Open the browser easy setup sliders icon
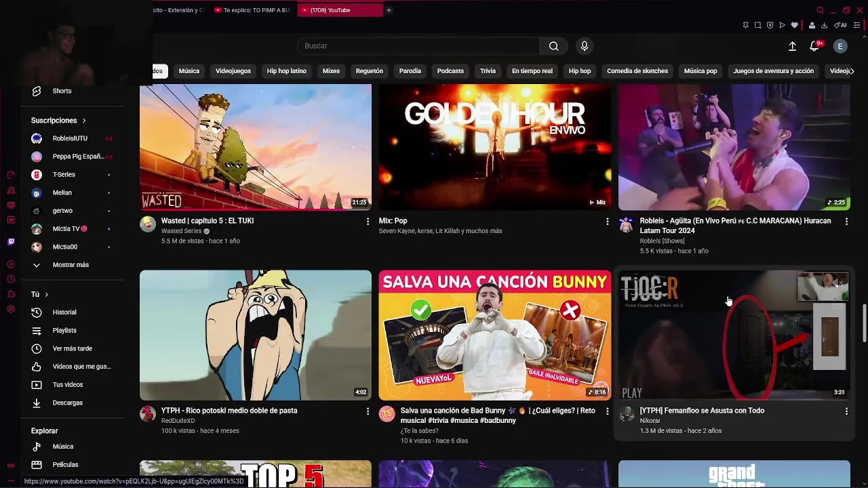The height and width of the screenshot is (488, 868). (858, 25)
